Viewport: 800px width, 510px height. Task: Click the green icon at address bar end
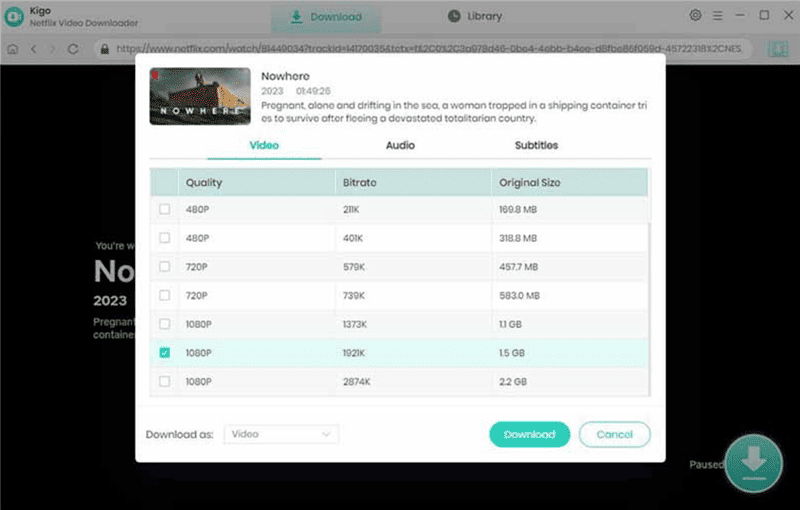click(778, 49)
